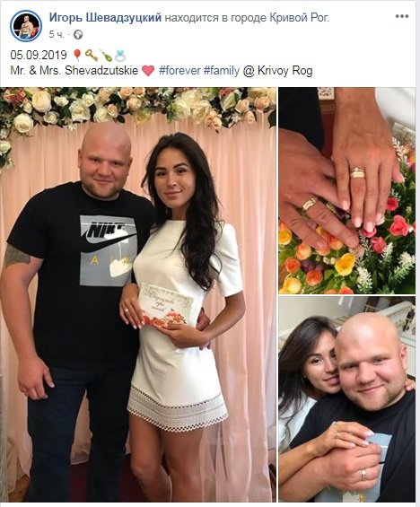This screenshot has width=420, height=507.
Task: Open the author's round profile avatar
Action: point(26,24)
